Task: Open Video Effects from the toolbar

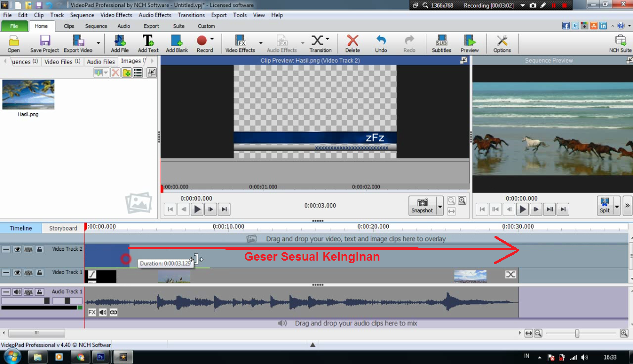Action: coord(240,44)
